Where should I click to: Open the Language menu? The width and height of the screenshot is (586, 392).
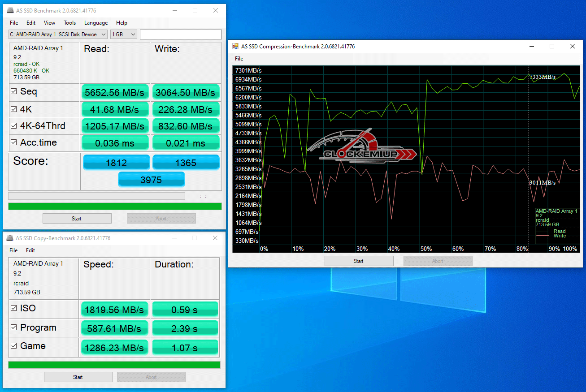(96, 23)
